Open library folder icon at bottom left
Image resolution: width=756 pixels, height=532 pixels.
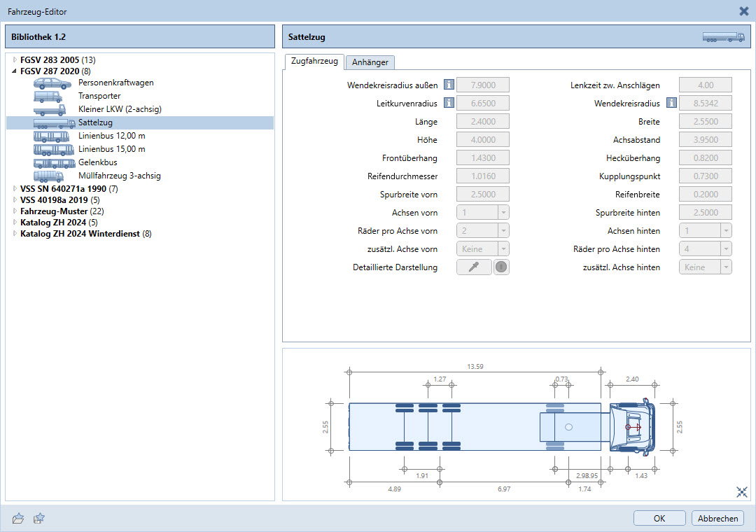(x=18, y=518)
